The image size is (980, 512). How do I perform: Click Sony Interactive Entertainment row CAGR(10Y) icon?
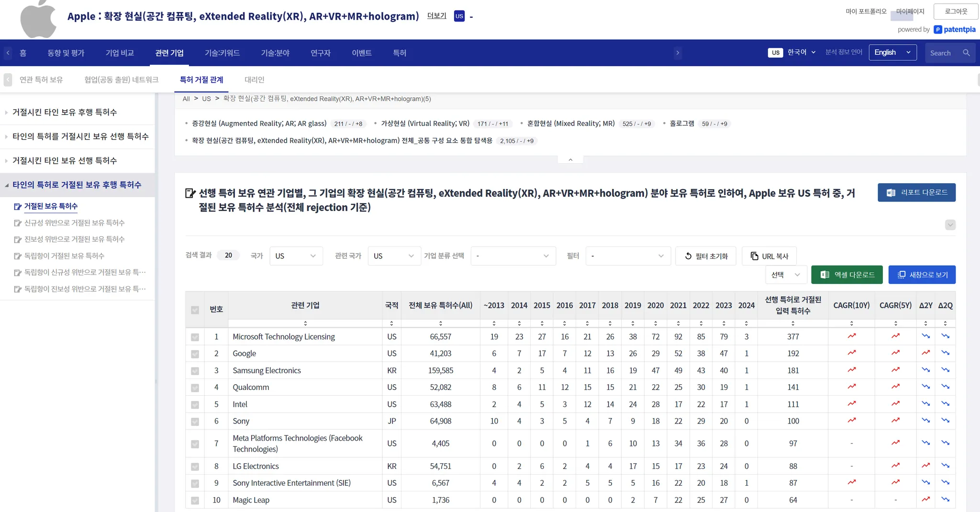[852, 482]
